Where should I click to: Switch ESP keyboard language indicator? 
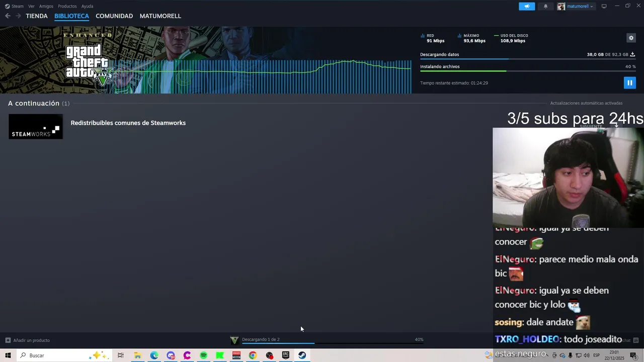point(596,355)
